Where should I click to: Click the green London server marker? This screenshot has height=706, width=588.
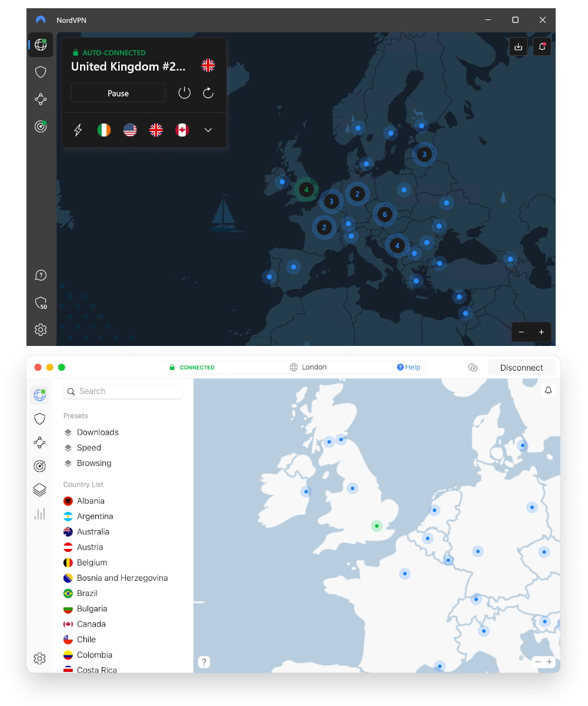377,526
